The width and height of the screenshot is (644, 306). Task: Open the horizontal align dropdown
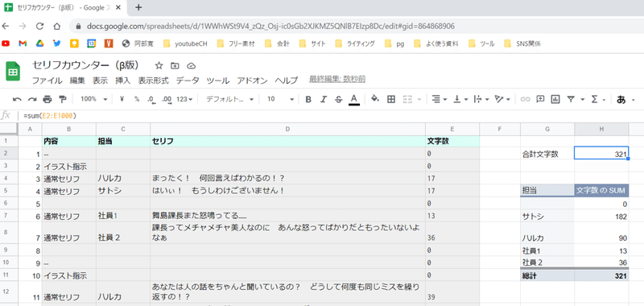tap(439, 99)
